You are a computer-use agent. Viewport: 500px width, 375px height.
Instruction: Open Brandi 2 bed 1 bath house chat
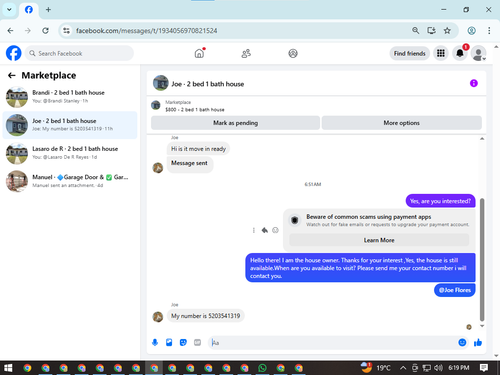coord(70,97)
